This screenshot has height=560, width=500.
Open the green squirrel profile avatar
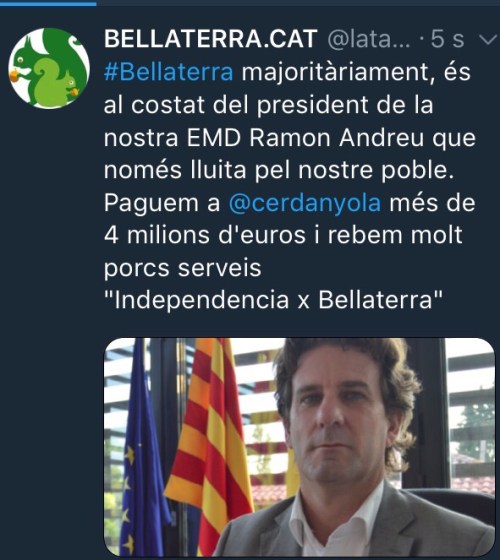[x=49, y=68]
